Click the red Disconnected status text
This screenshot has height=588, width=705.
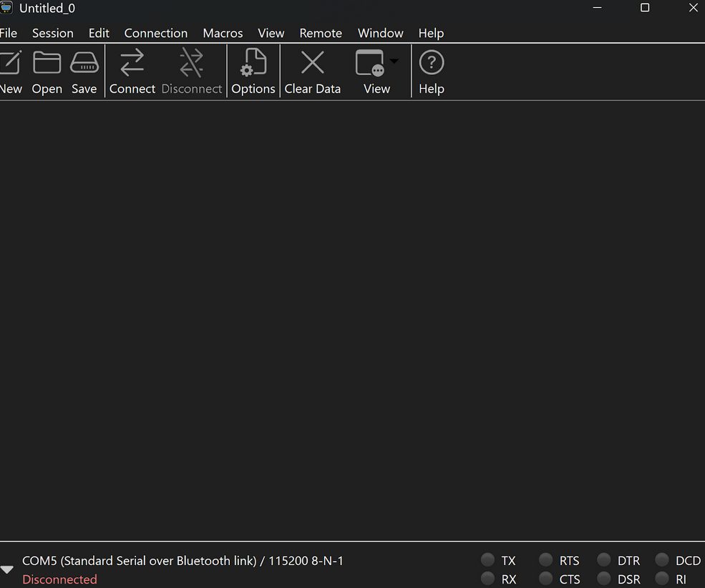click(59, 579)
